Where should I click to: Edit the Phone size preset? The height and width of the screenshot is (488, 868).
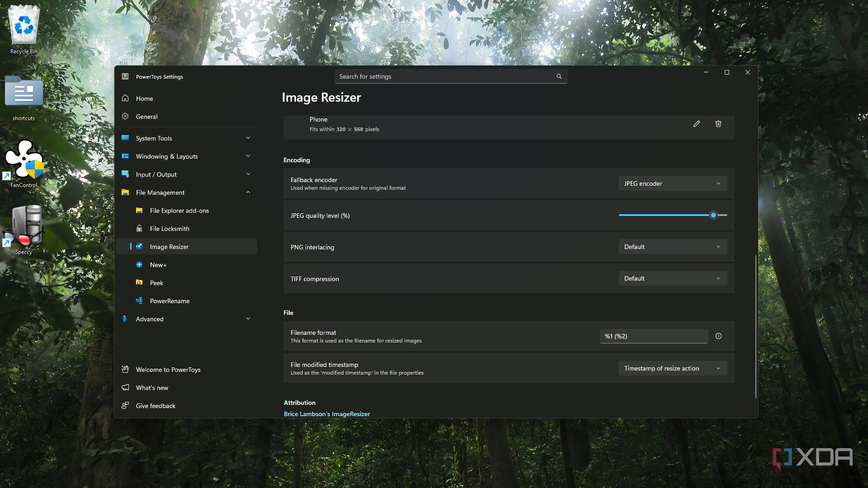click(697, 124)
